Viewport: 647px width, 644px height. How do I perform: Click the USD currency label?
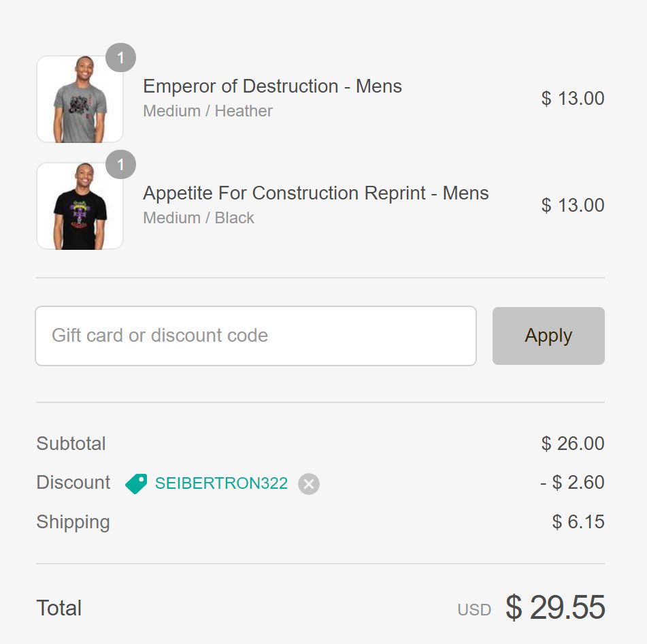point(474,610)
